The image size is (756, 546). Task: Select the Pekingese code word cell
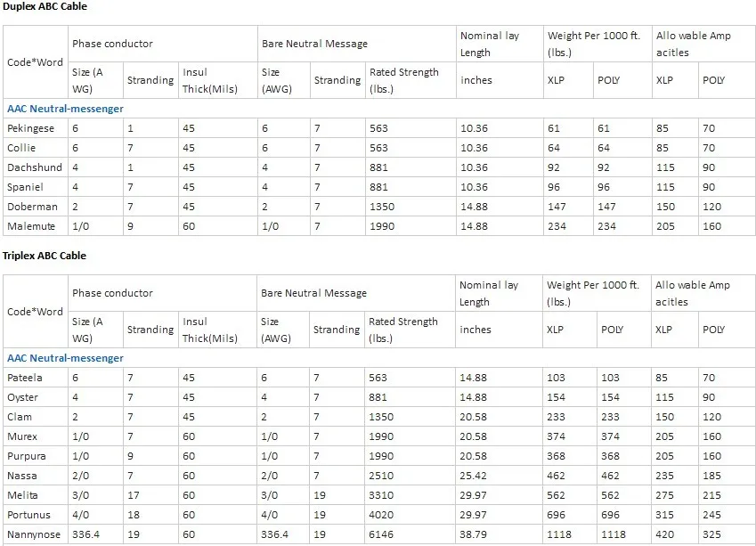point(30,128)
